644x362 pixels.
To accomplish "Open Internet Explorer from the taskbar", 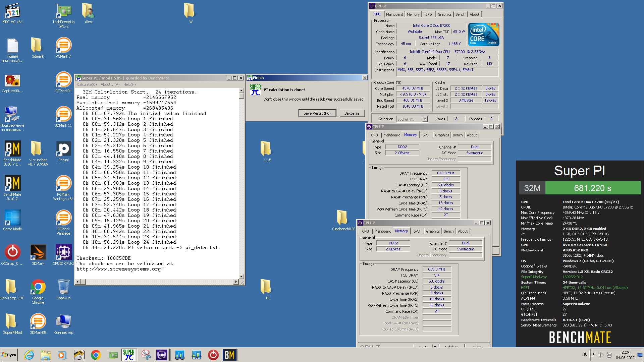I will (x=29, y=355).
